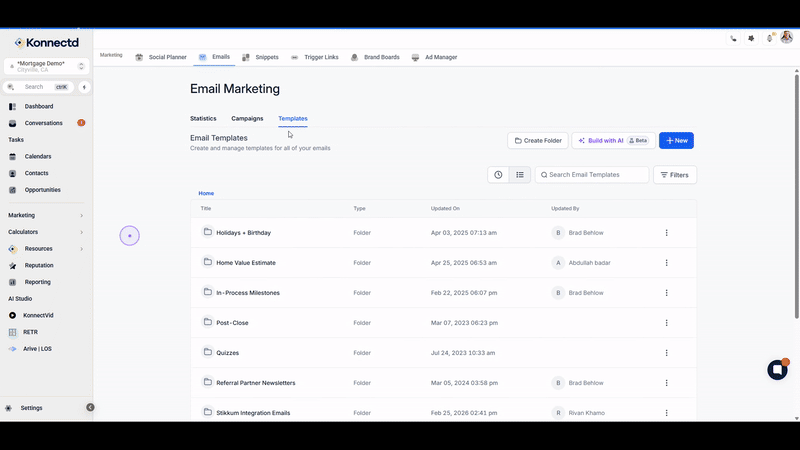Click 'Apr 03, 2025 07:13 am' date
This screenshot has width=800, height=450.
(464, 233)
